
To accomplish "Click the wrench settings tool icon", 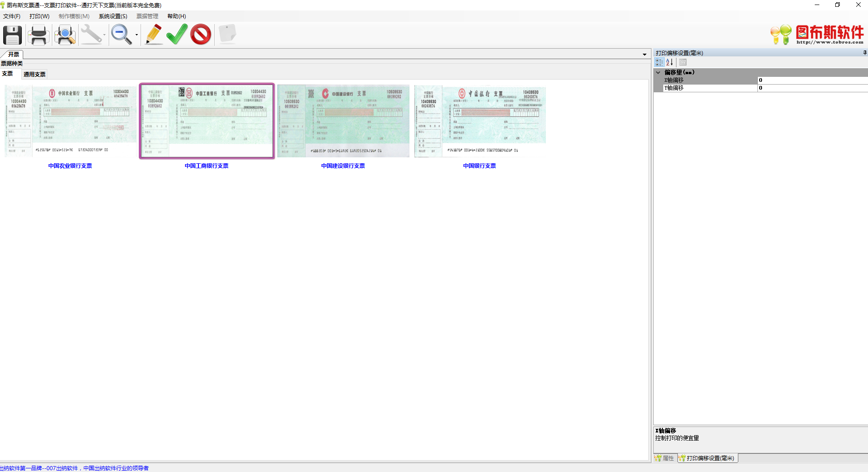I will click(91, 35).
